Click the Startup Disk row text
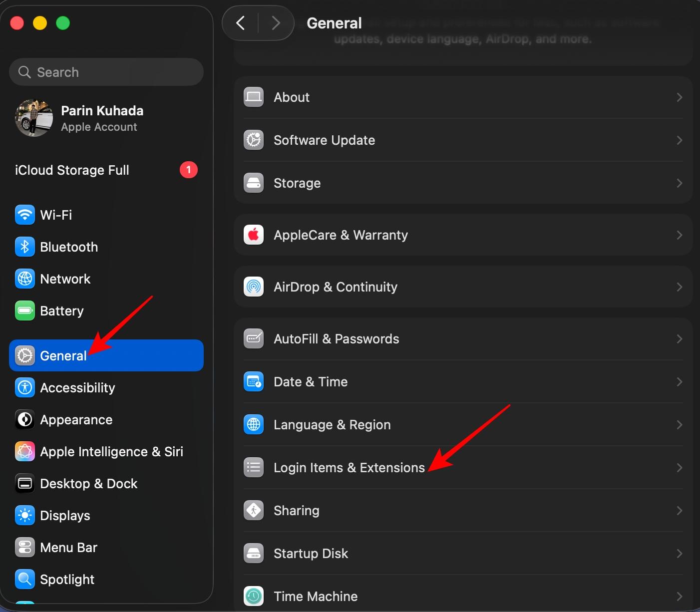700x612 pixels. click(311, 554)
